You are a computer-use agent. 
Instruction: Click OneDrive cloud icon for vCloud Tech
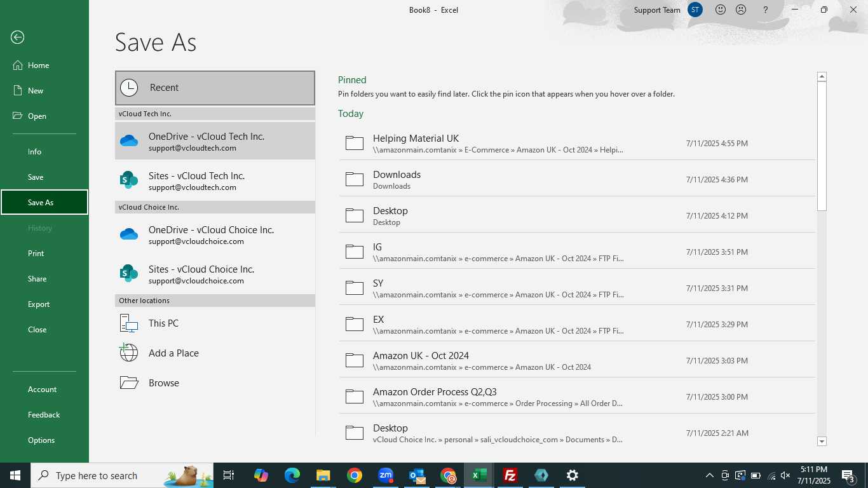tap(129, 141)
